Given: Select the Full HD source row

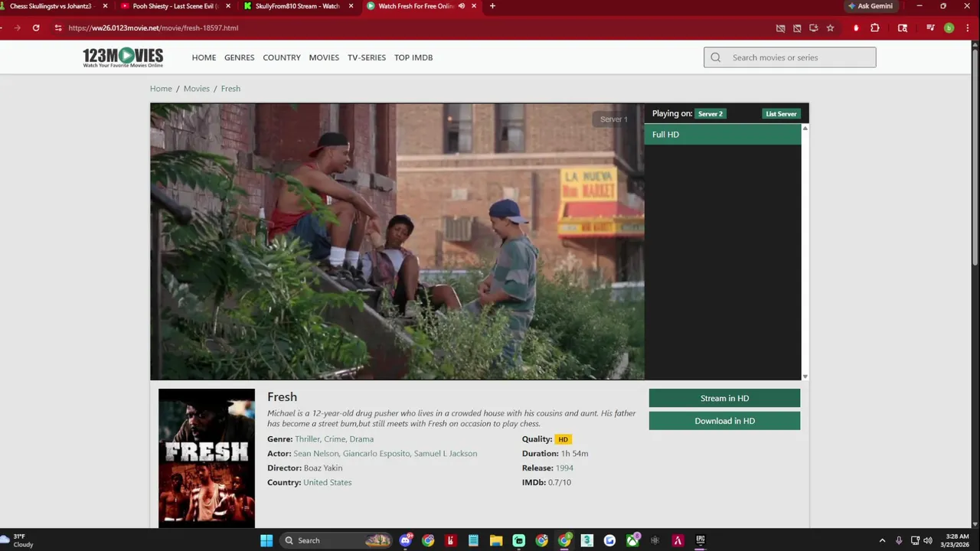Looking at the screenshot, I should (x=723, y=135).
